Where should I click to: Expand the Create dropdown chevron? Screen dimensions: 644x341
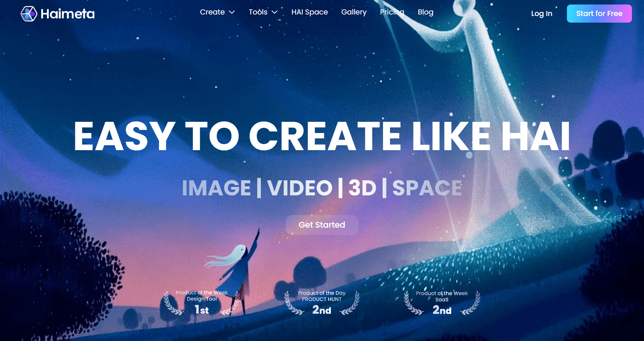pyautogui.click(x=232, y=12)
